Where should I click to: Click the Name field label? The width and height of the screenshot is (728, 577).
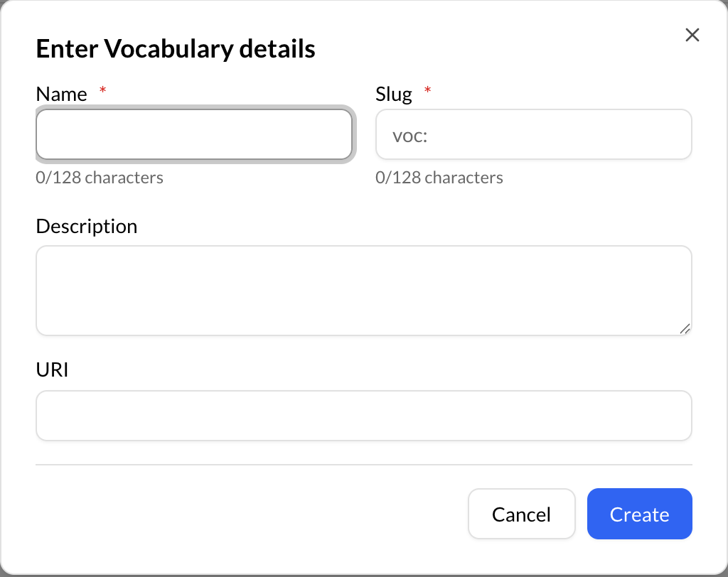coord(61,93)
